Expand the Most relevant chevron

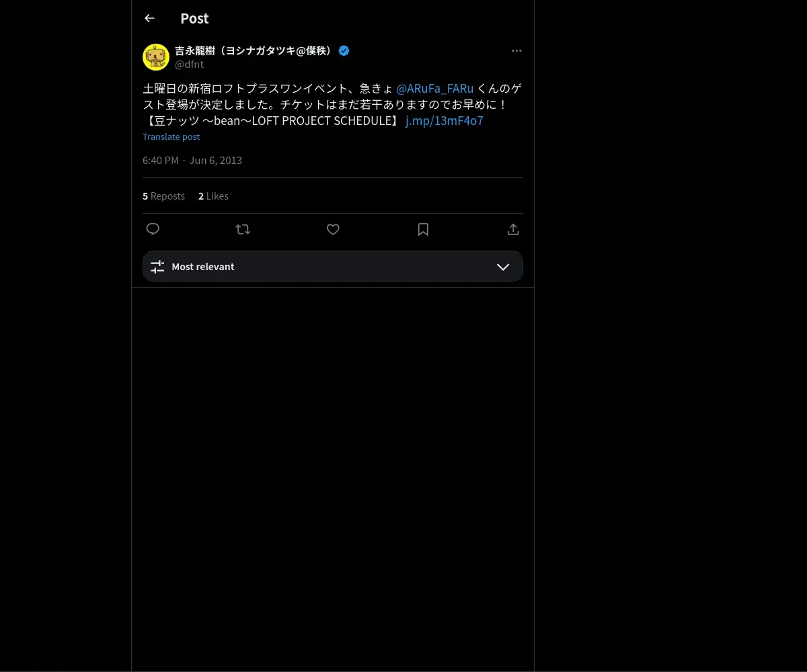[503, 267]
